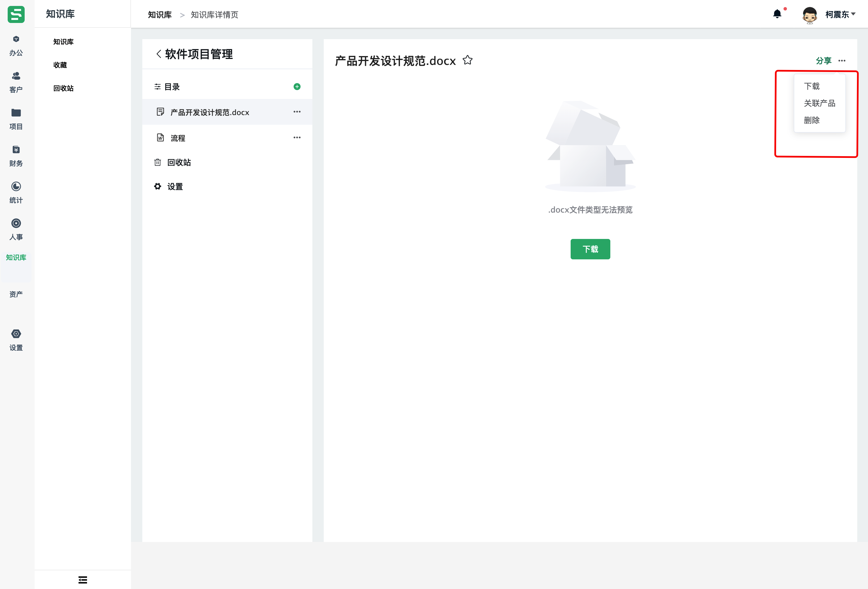Click the green 下载 button
The image size is (868, 589).
tap(590, 249)
